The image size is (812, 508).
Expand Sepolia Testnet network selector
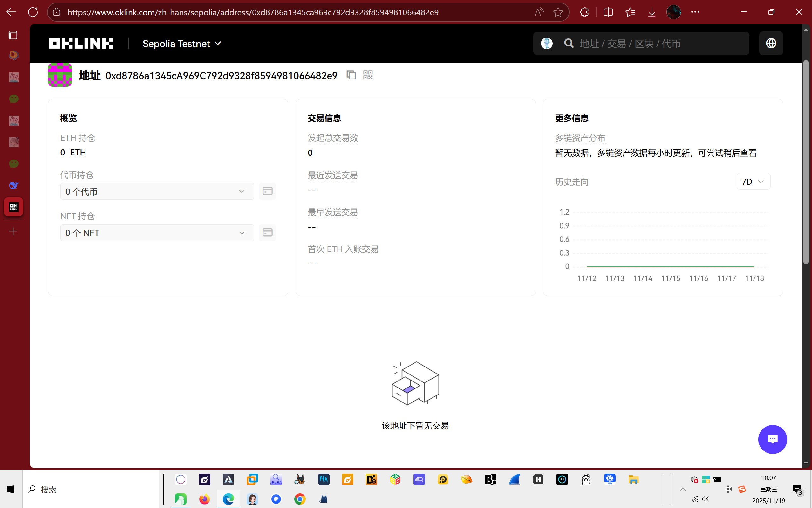click(x=182, y=44)
